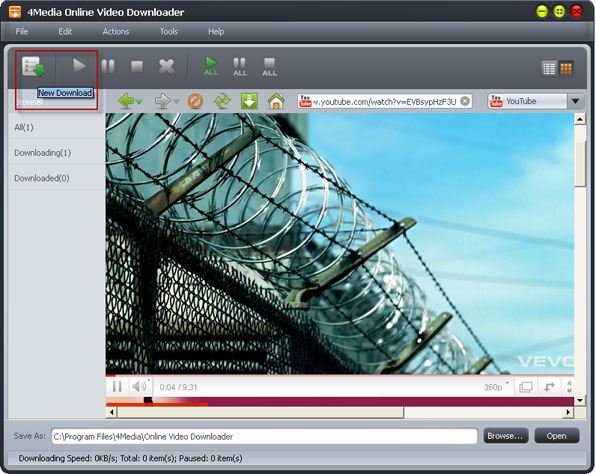596x474 pixels.
Task: Click the New Download toolbar icon
Action: [x=33, y=67]
